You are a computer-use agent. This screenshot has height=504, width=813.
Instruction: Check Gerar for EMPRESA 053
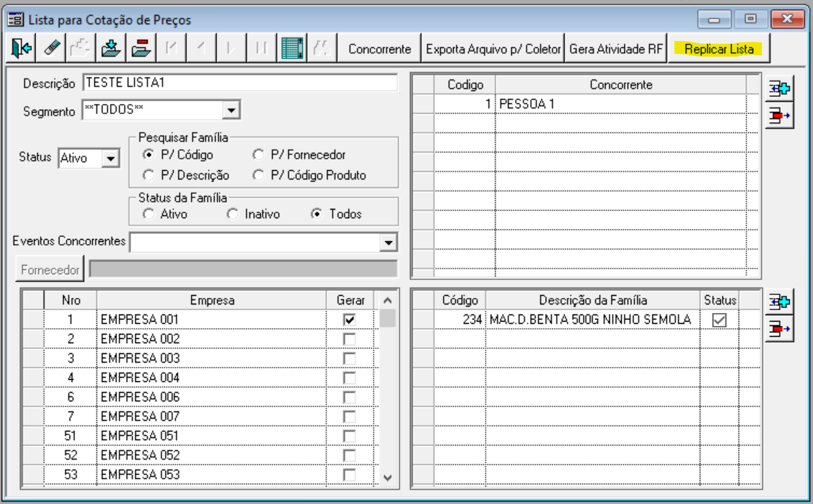pyautogui.click(x=350, y=475)
